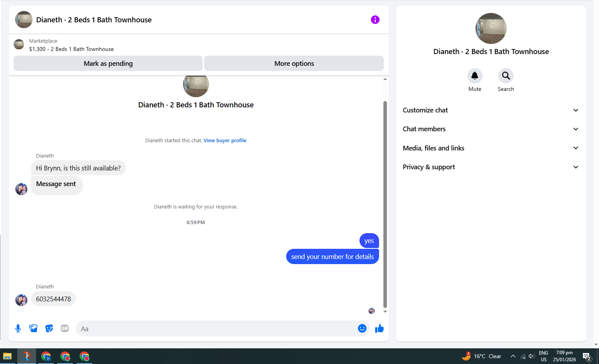Expand Media, files and links section
This screenshot has width=599, height=364.
tap(491, 148)
